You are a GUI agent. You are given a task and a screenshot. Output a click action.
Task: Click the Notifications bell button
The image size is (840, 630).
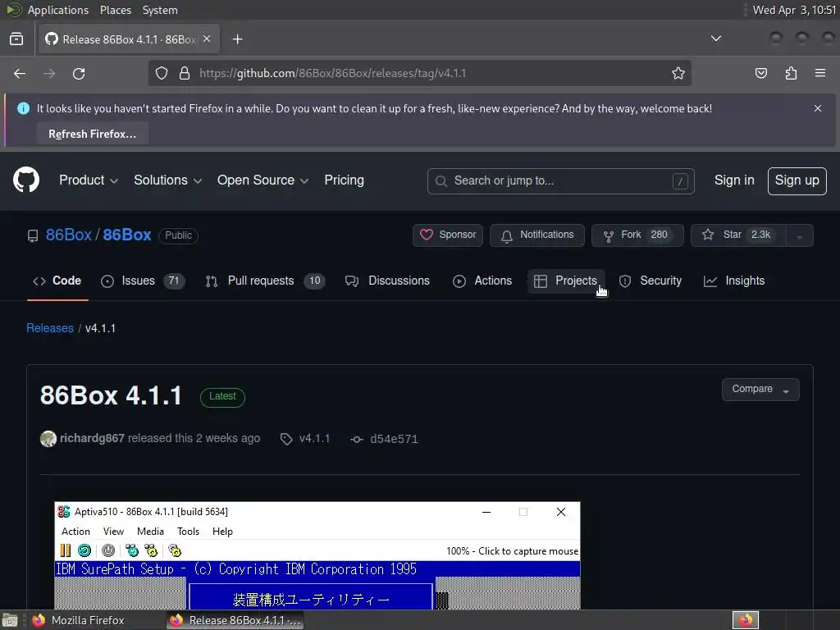pos(536,235)
